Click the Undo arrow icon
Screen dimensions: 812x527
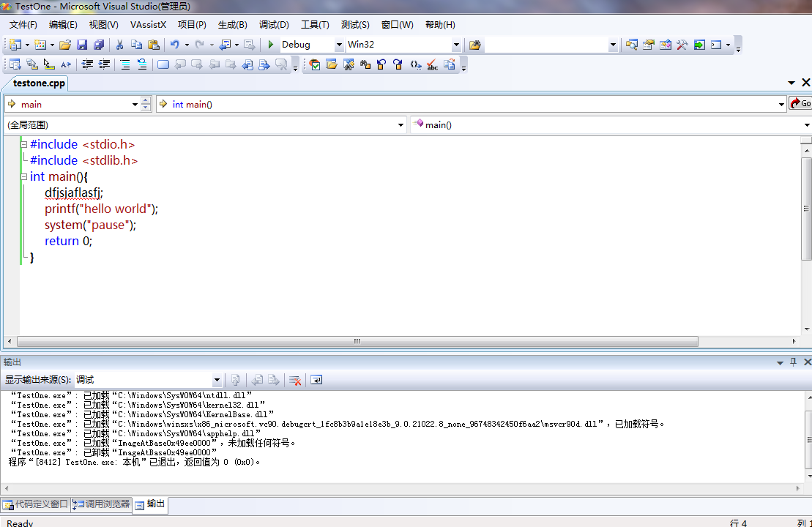(174, 45)
